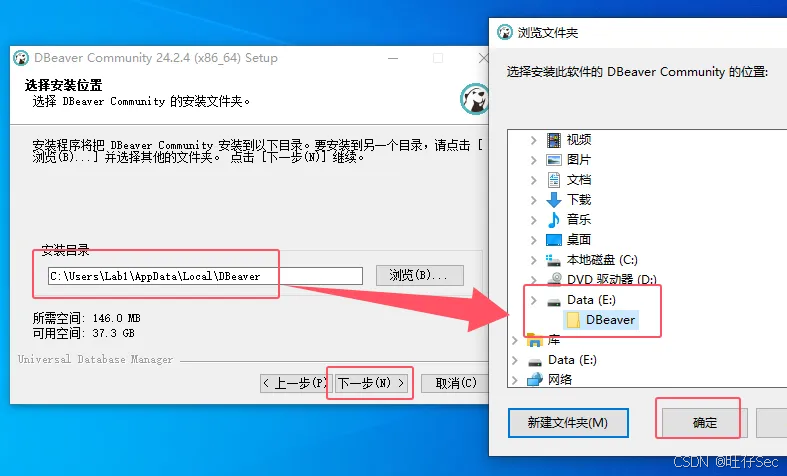Select the 桌面 label in tree

(579, 240)
